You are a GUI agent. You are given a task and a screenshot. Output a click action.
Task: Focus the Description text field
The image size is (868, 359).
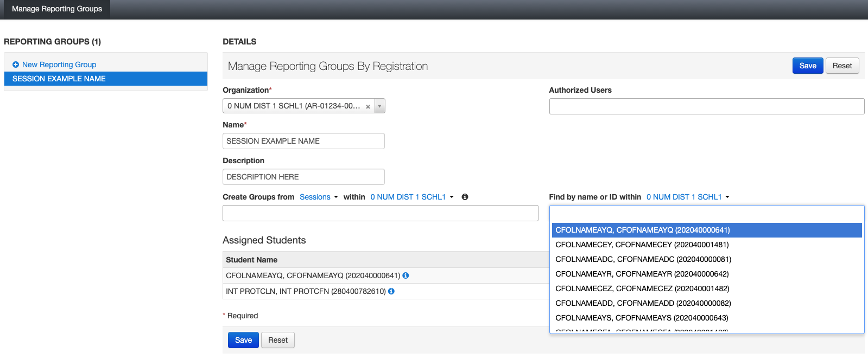303,177
